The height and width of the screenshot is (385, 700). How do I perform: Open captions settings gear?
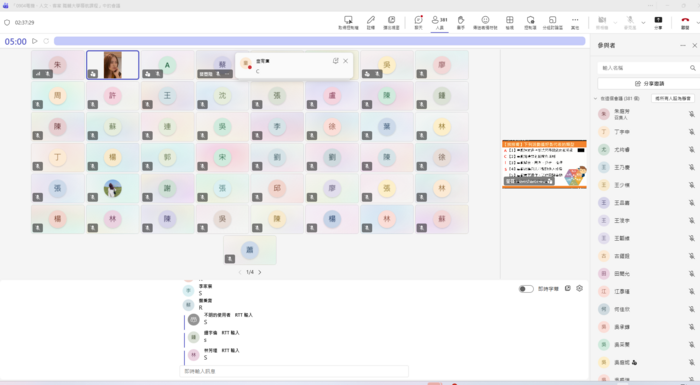click(x=579, y=289)
